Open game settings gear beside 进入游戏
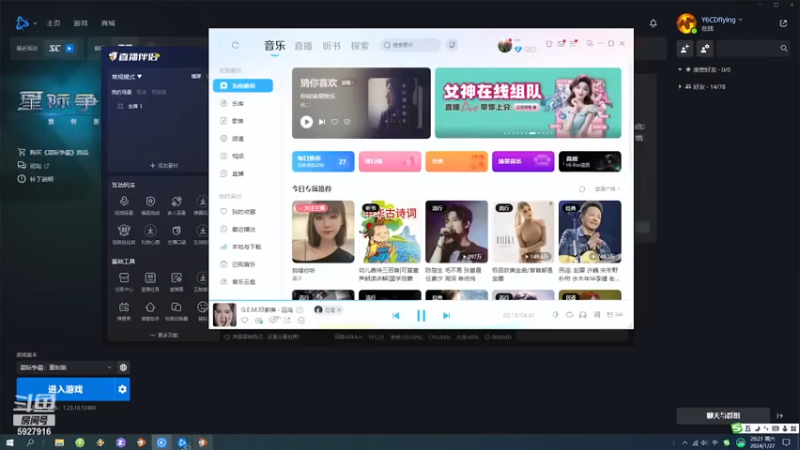This screenshot has width=800, height=450. pyautogui.click(x=122, y=389)
